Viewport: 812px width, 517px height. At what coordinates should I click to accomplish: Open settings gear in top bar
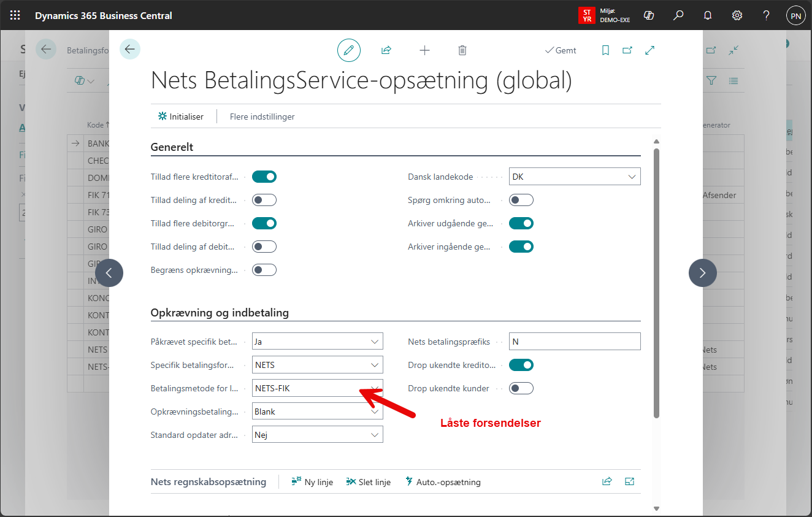coord(737,15)
